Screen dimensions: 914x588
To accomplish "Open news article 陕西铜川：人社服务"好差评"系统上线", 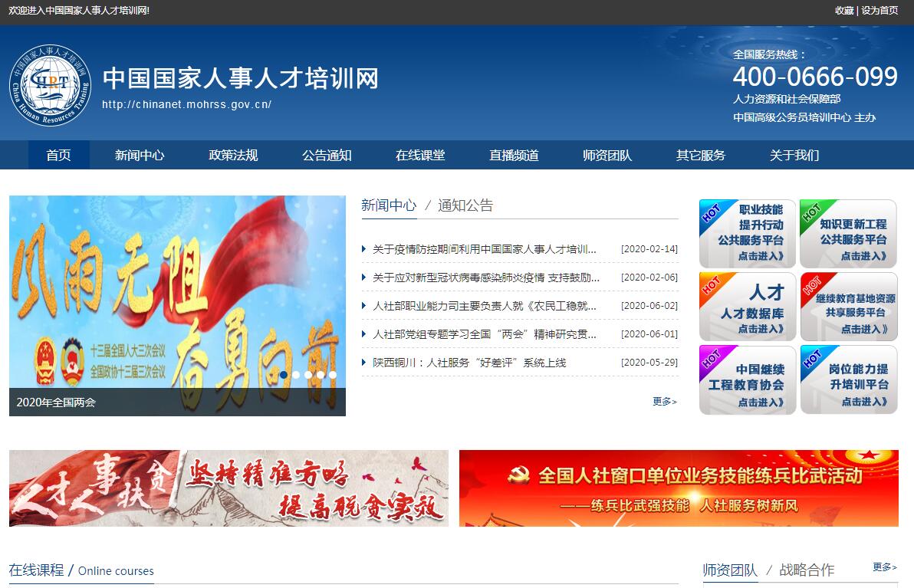I will coord(469,363).
